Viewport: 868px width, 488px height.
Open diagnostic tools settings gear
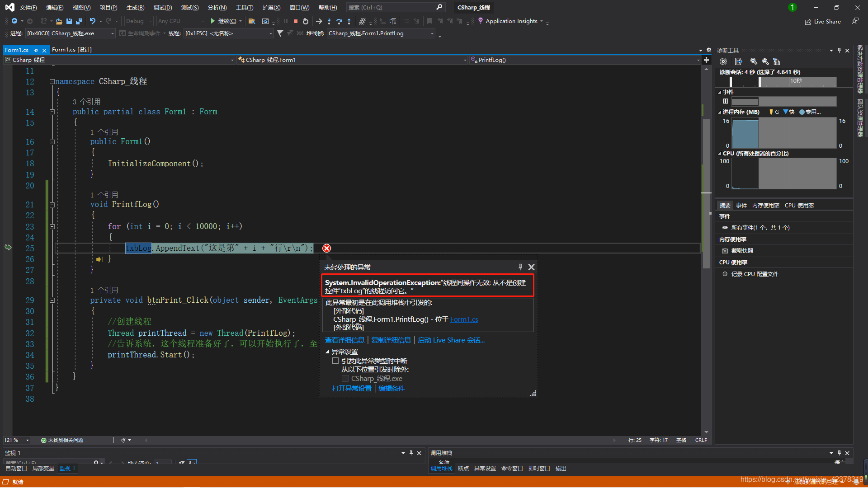click(723, 61)
